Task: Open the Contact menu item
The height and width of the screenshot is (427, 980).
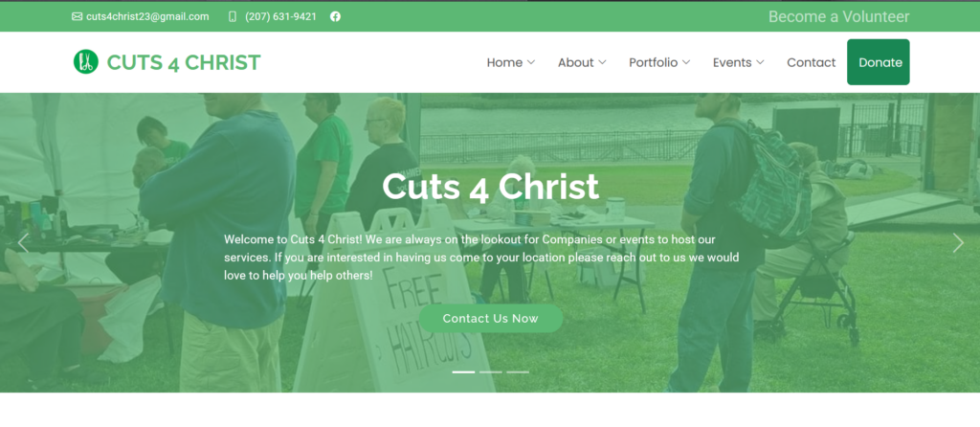Action: tap(811, 62)
